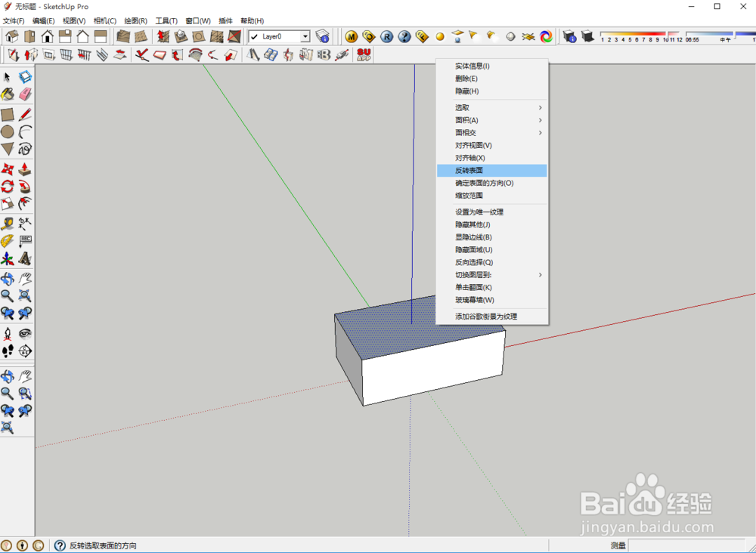Open the 插件 menu
This screenshot has height=553, width=756.
(x=225, y=20)
